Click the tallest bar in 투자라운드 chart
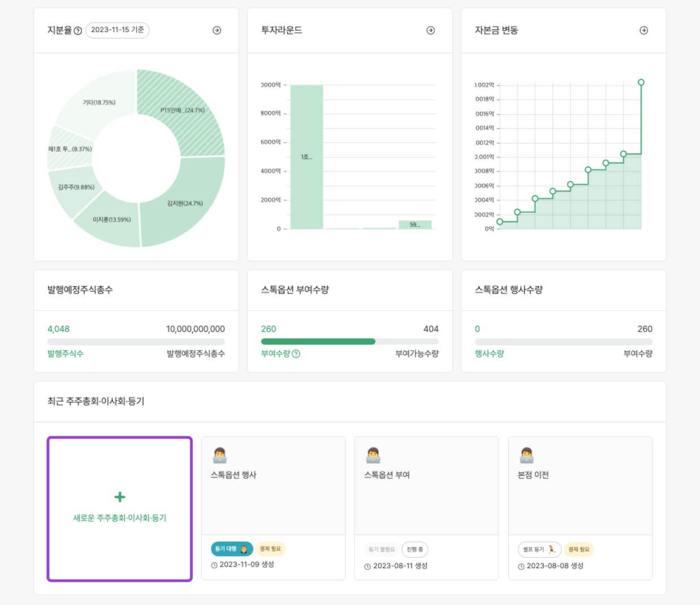700x605 pixels. tap(307, 157)
